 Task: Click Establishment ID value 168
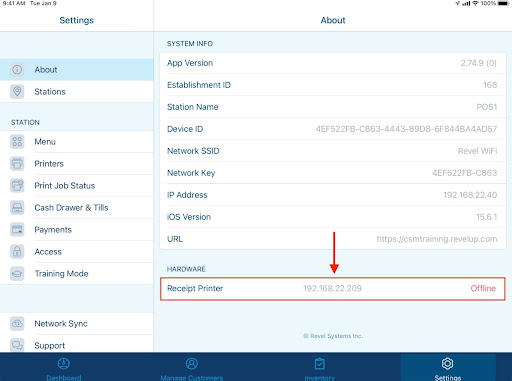[x=490, y=85]
